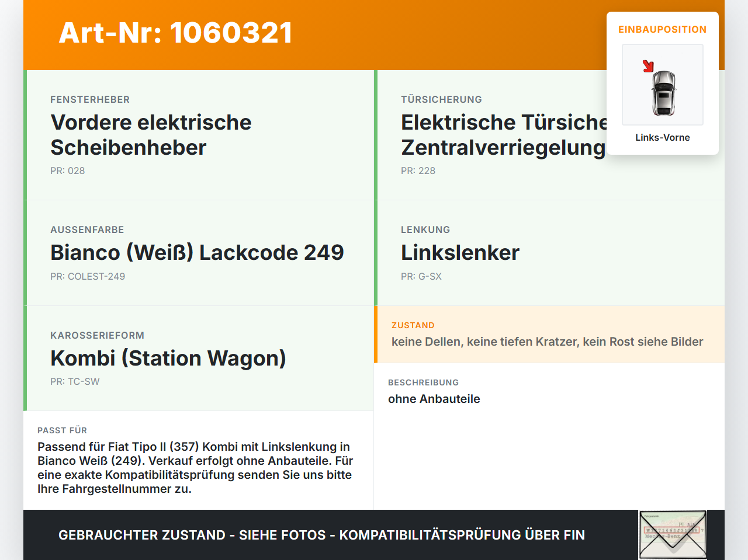748x560 pixels.
Task: Click Vordere elektrische Scheibenheber title
Action: 151,135
